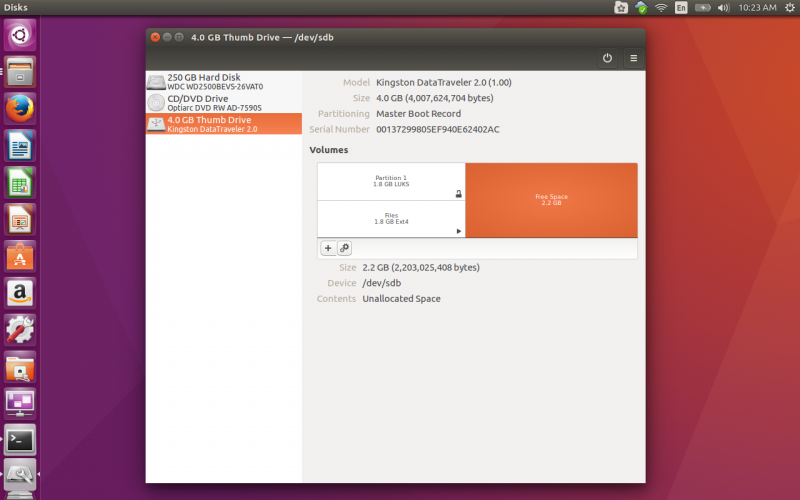Select the 4.0 GB Thumb Drive entry

(x=224, y=124)
